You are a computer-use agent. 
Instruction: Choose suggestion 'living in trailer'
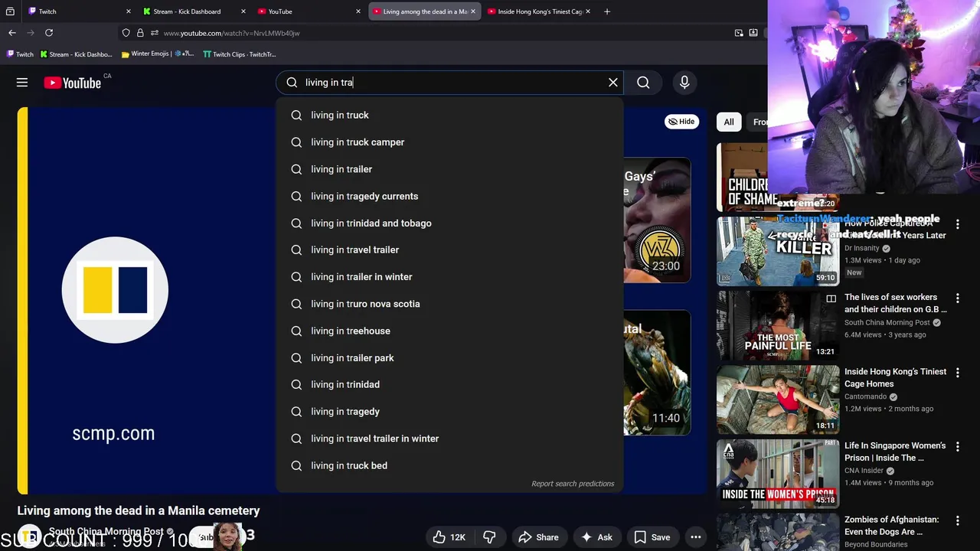[449, 169]
